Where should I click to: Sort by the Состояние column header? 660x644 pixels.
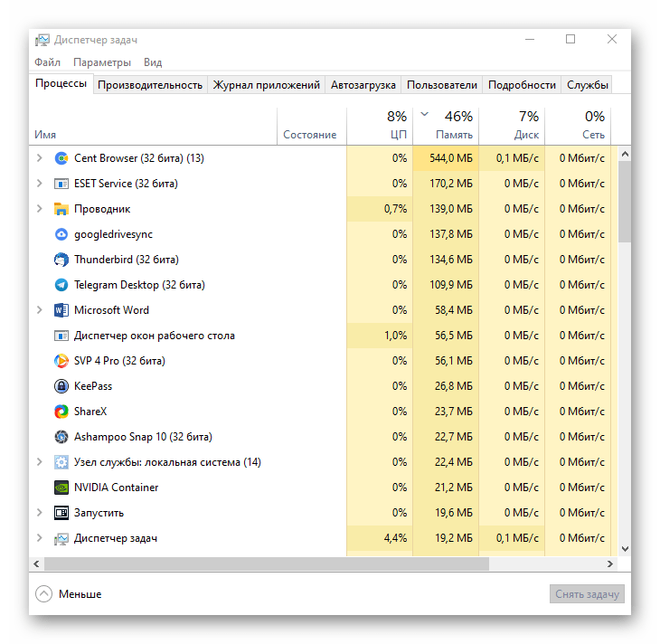[312, 127]
